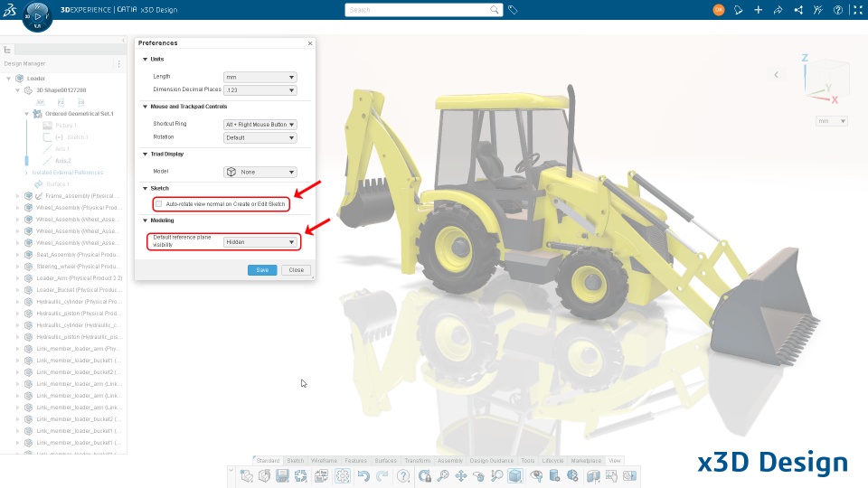The height and width of the screenshot is (488, 868).
Task: Collapse the Triad Display section
Action: pos(145,155)
